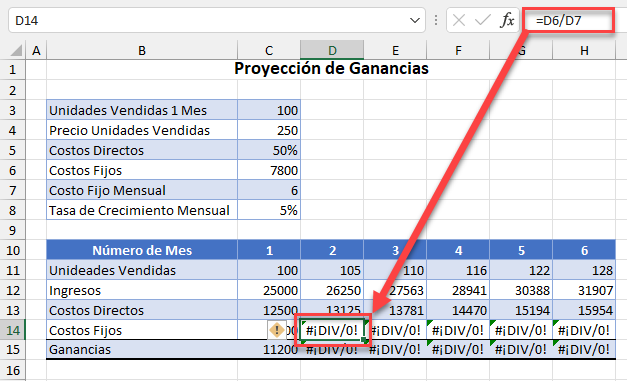627x381 pixels.
Task: Click the Número de Mes header cell
Action: tap(142, 250)
